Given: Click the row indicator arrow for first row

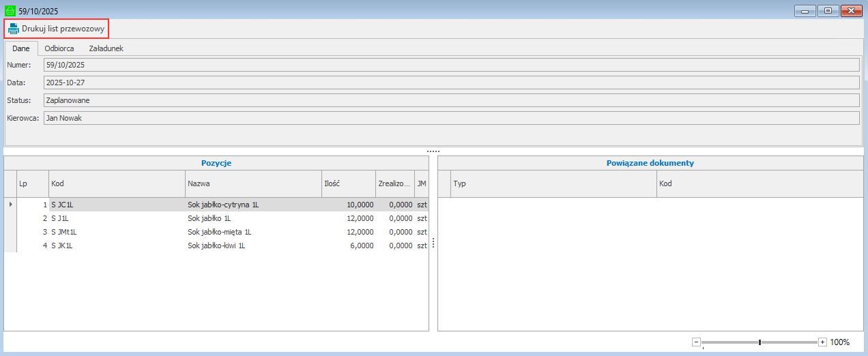Looking at the screenshot, I should [x=10, y=205].
